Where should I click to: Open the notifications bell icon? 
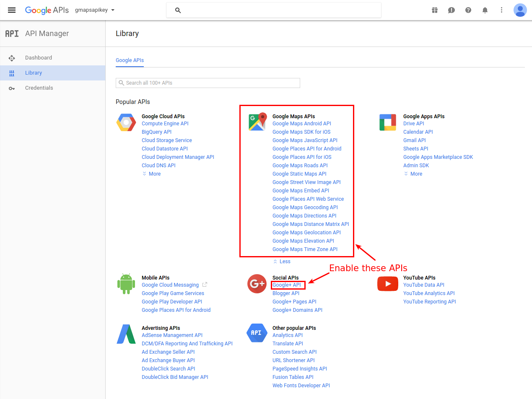485,10
